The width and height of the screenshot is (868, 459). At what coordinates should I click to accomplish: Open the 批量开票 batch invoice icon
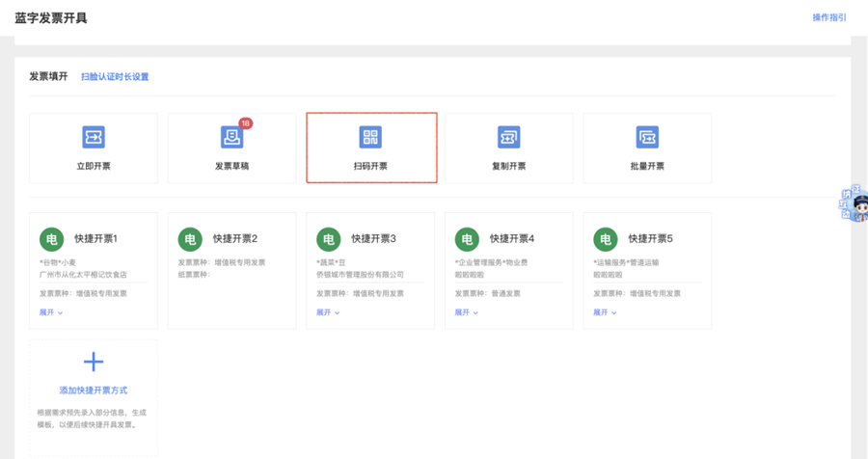click(647, 137)
